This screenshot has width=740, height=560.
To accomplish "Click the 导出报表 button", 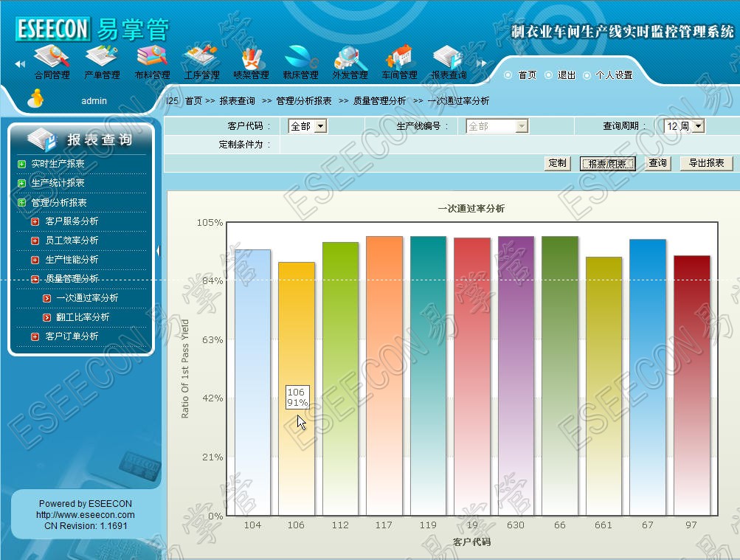I will (x=706, y=163).
